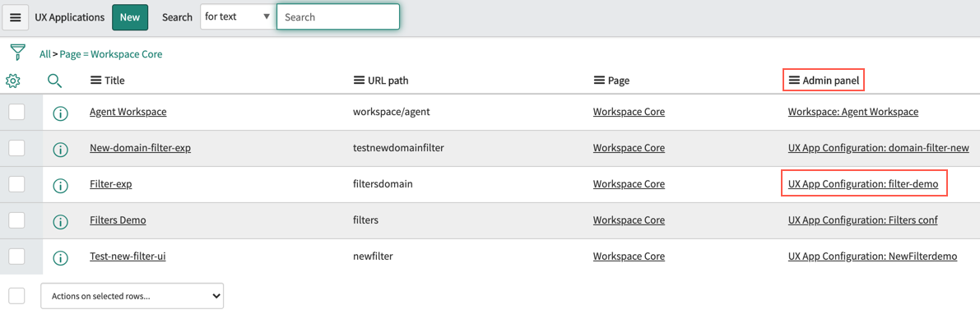Open the gear personalize list icon
980x319 pixels.
pos(13,81)
